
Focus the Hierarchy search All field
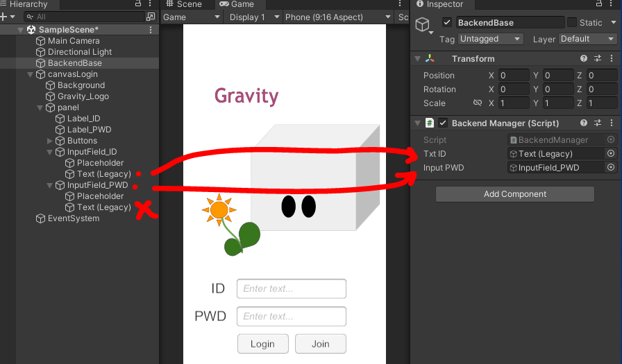click(85, 17)
